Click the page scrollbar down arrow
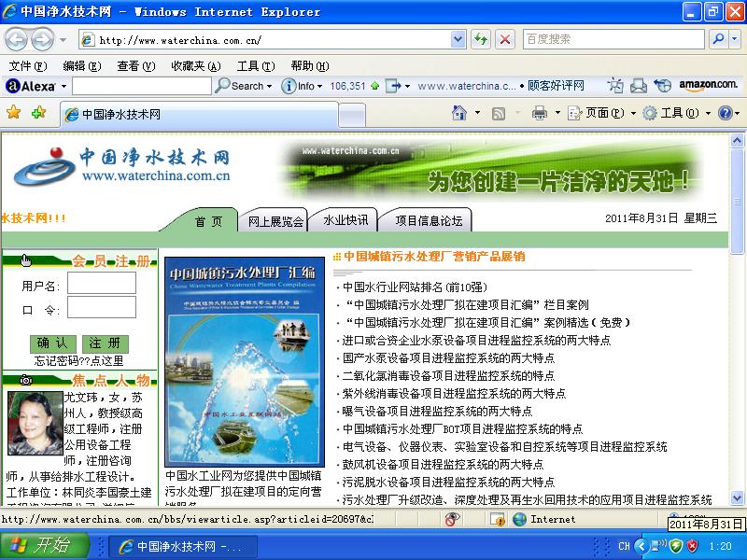This screenshot has width=747, height=560. coord(737,498)
